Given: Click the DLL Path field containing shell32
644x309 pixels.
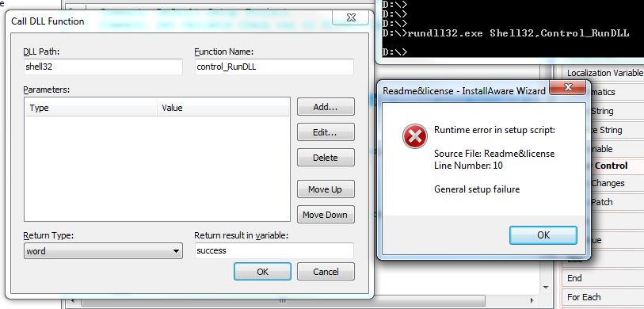Looking at the screenshot, I should (x=103, y=67).
